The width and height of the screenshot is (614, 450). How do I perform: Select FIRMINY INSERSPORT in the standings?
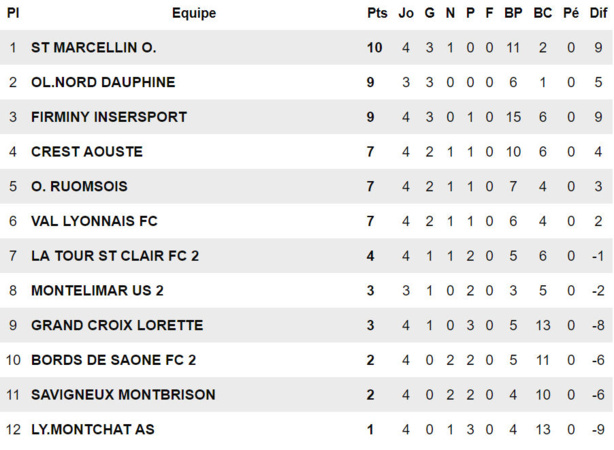pyautogui.click(x=109, y=117)
